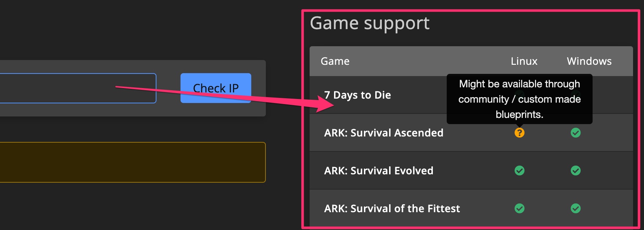This screenshot has width=644, height=230.
Task: Select the ARK: Survival Ascended game name
Action: tap(384, 133)
